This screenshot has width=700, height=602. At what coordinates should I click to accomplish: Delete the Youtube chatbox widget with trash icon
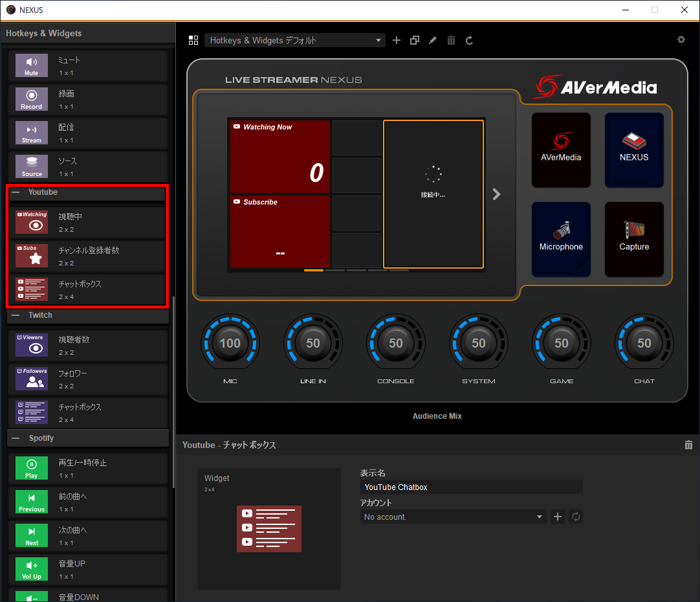pyautogui.click(x=688, y=445)
